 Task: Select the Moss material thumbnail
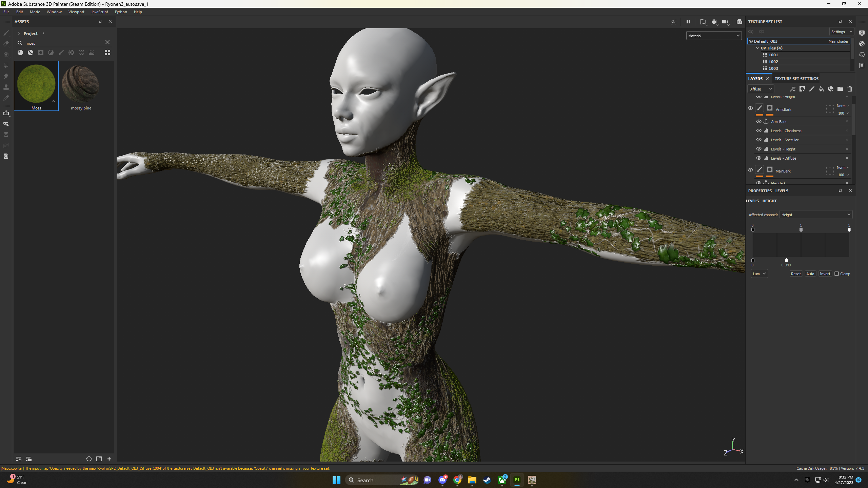coord(36,86)
